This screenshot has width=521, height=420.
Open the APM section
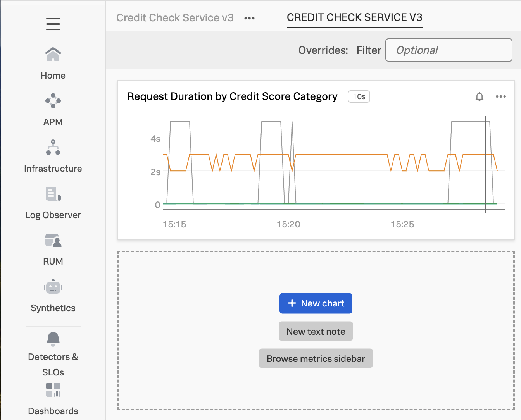click(x=53, y=110)
